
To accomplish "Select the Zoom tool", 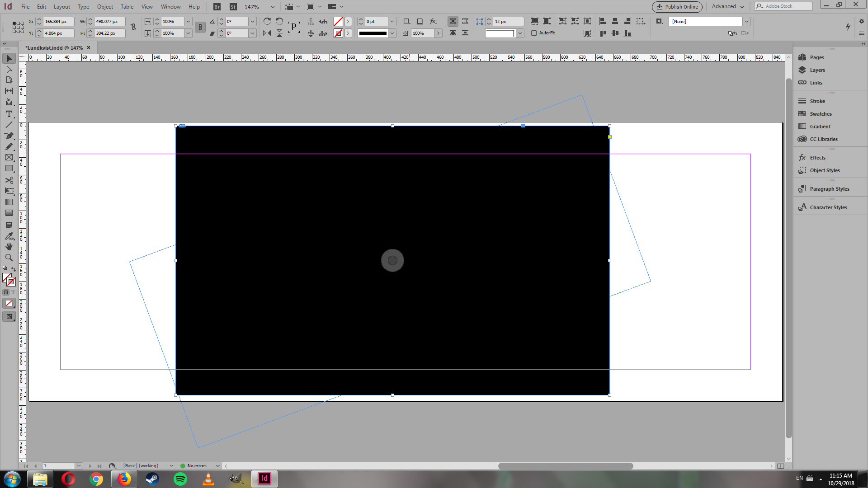I will coord(9,258).
